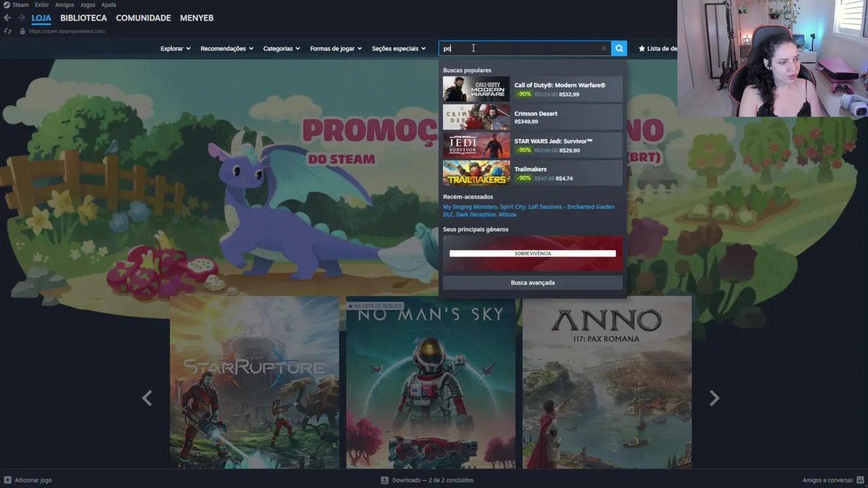Select STAR WARS Jedi: Survivor result

532,146
